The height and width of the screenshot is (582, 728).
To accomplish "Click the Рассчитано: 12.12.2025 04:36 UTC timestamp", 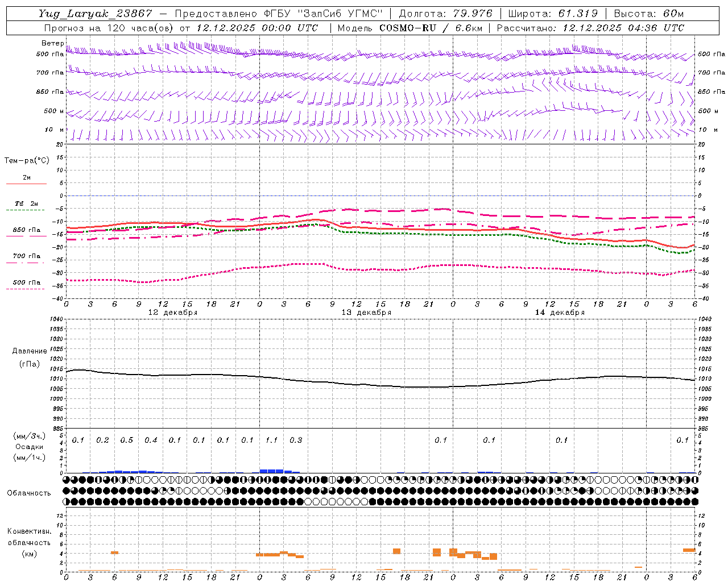I will 590,28.
